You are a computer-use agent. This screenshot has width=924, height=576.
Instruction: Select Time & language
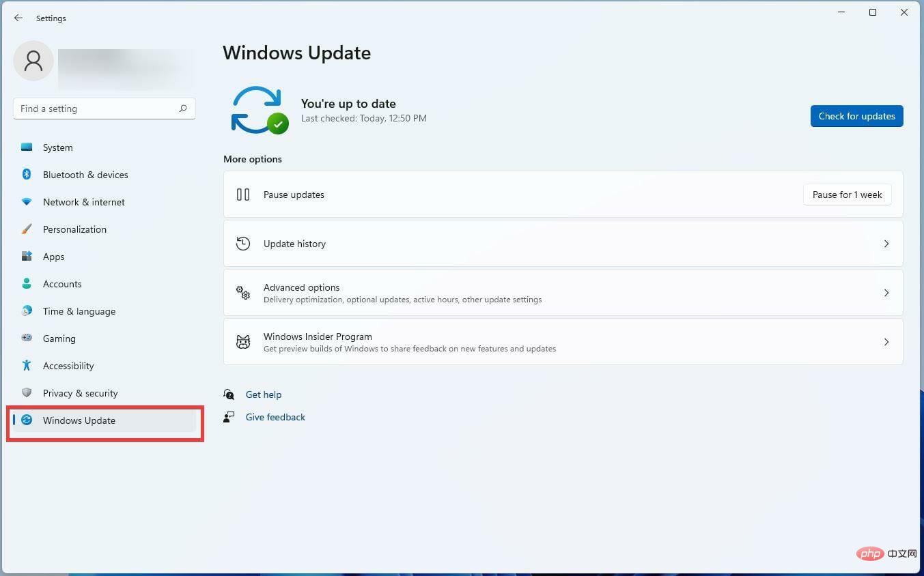click(104, 311)
